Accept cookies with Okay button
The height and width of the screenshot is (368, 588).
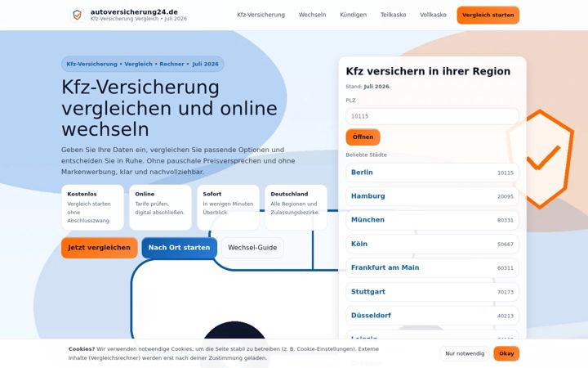pos(506,354)
